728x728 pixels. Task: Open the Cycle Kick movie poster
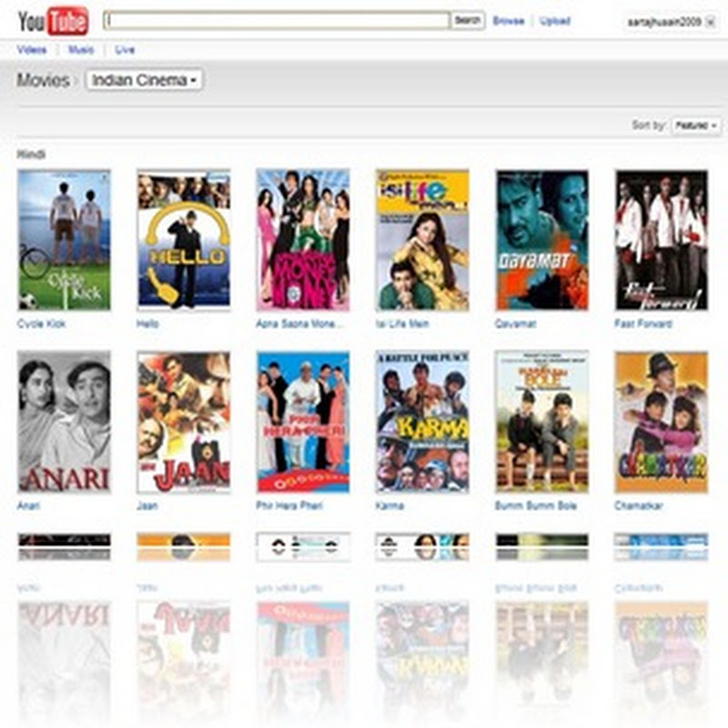[x=64, y=239]
